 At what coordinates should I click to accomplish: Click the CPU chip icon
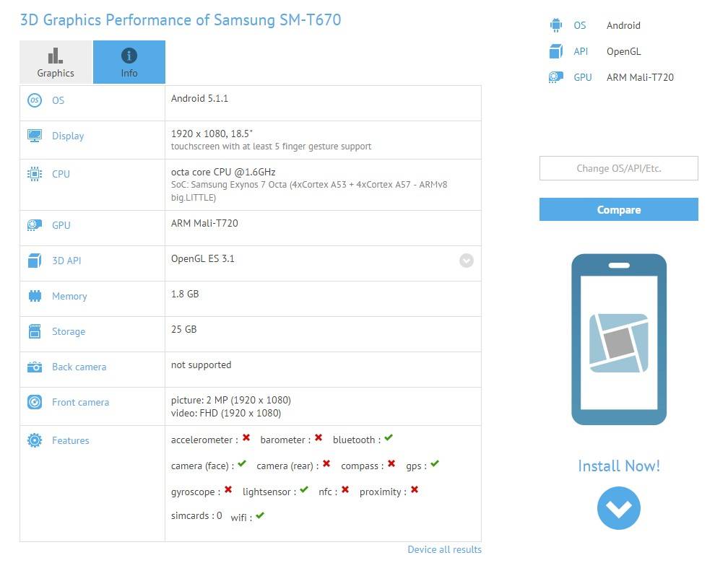tap(35, 173)
